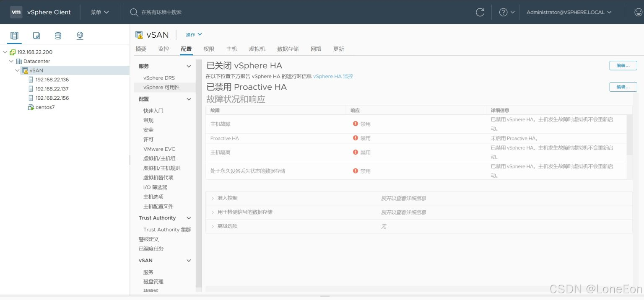The width and height of the screenshot is (644, 300).
Task: Expand the 用于检测信号的数据存储 row
Action: [213, 212]
